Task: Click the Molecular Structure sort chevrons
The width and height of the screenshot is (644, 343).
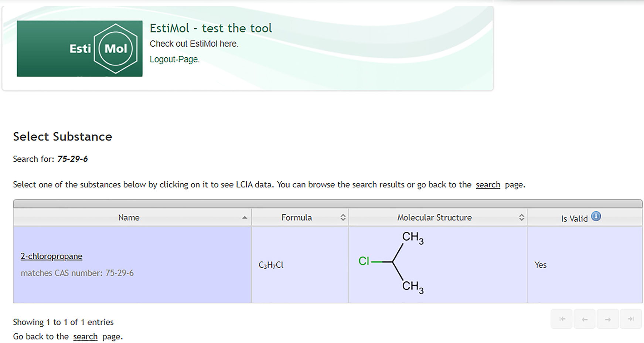Action: 521,217
